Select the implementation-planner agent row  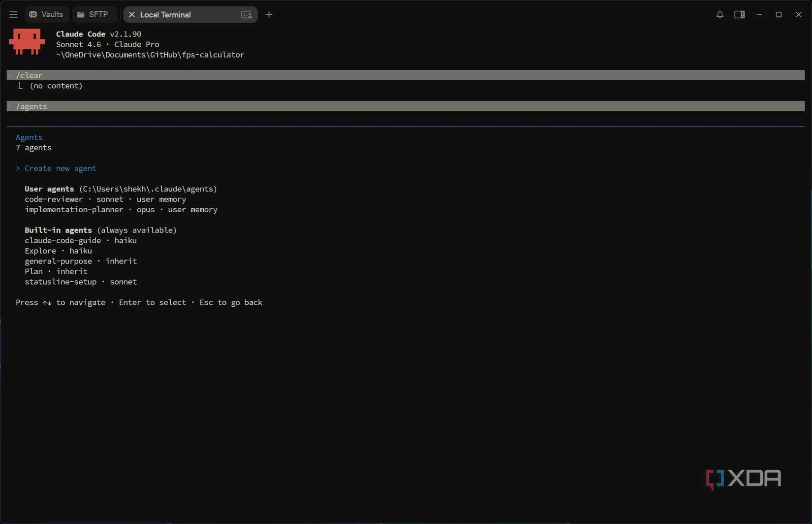click(x=121, y=210)
